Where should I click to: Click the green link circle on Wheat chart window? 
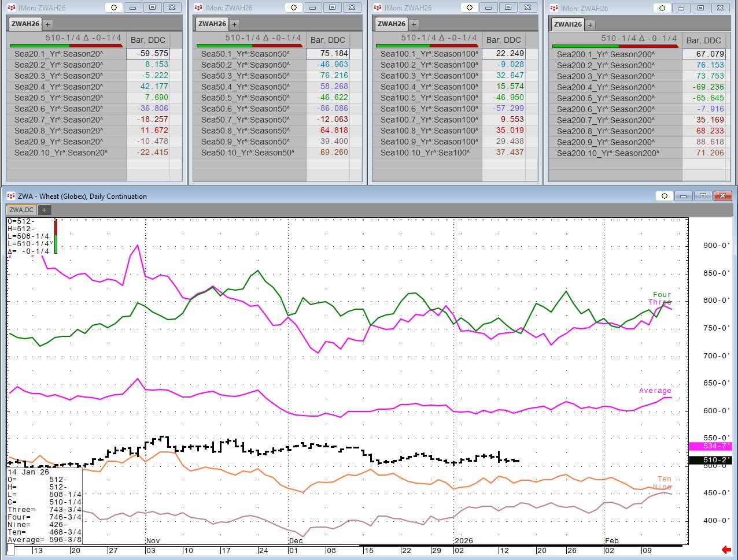coord(664,196)
